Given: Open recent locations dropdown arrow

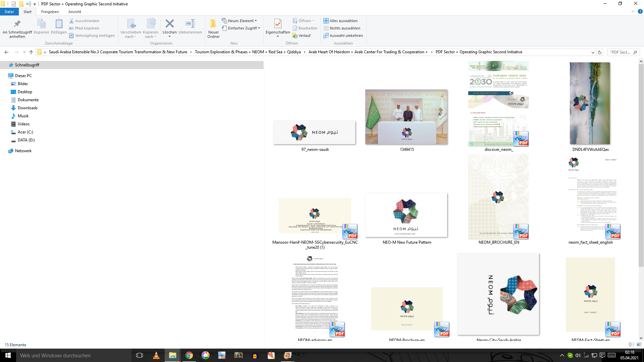Looking at the screenshot, I should tap(24, 52).
